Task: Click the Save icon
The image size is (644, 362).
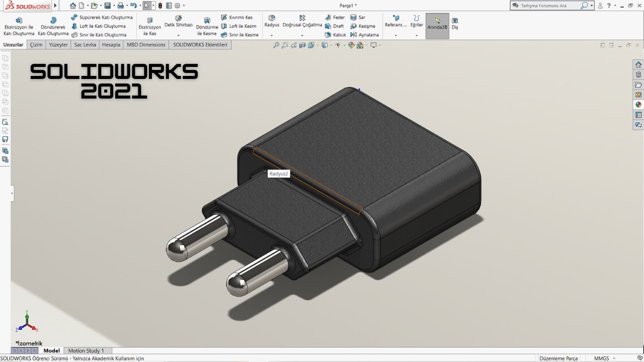Action: (x=107, y=6)
